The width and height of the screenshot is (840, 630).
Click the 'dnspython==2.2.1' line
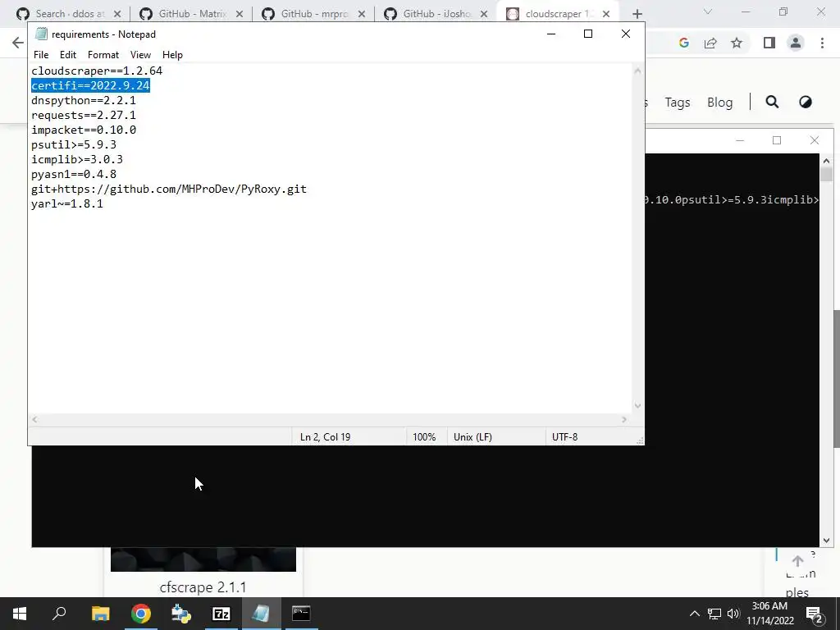84,100
